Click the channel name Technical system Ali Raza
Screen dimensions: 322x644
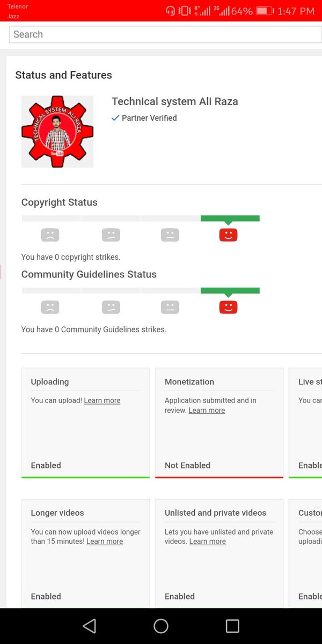pyautogui.click(x=175, y=101)
